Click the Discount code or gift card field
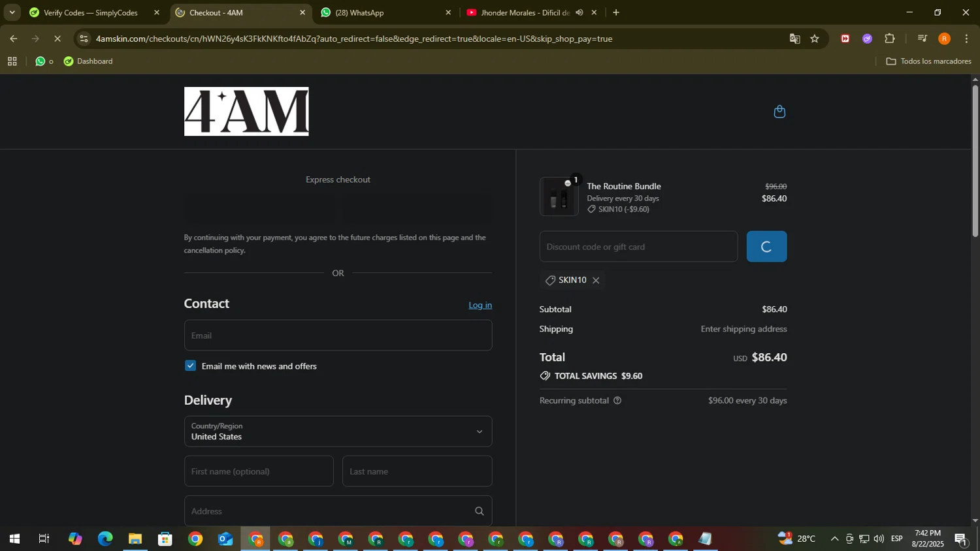 pos(638,247)
